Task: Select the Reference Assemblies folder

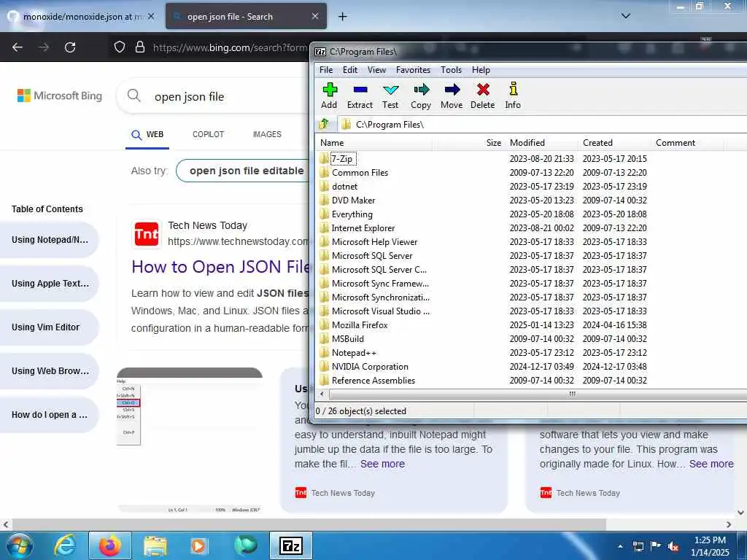Action: click(x=373, y=380)
